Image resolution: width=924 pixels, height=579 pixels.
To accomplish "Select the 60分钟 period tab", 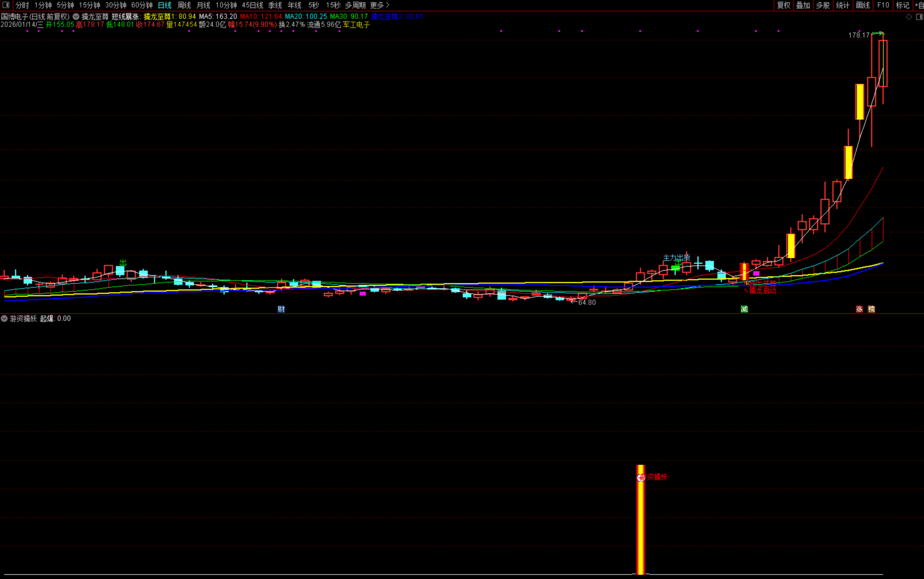I will [x=142, y=5].
